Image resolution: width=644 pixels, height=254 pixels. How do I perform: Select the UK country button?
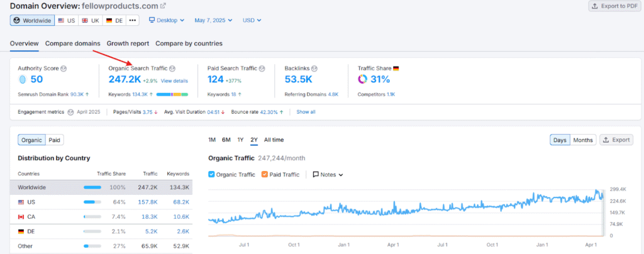91,21
